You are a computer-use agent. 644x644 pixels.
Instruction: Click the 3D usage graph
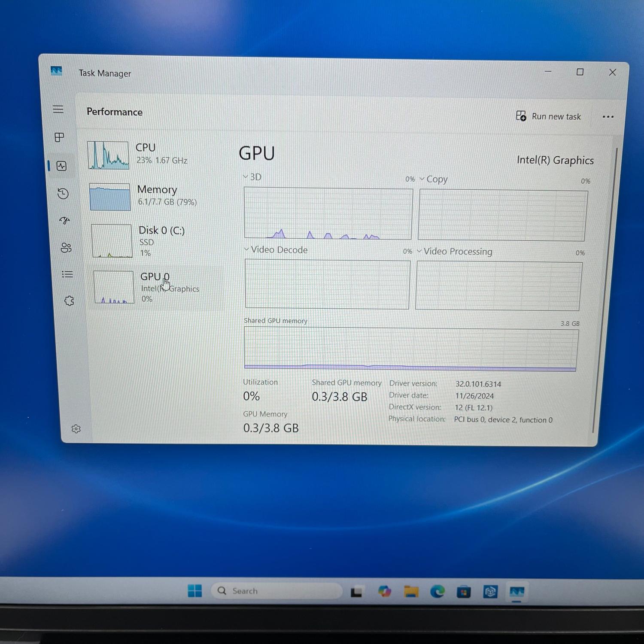328,213
